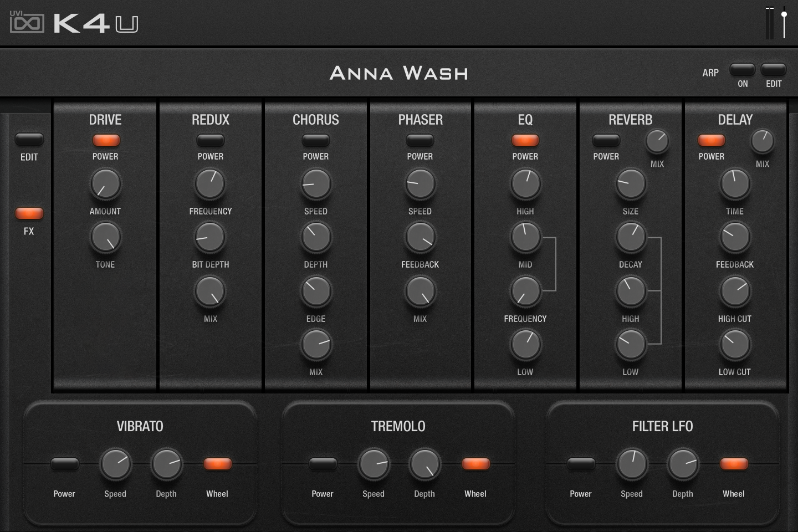Toggle the Filter LFO Wheel button
This screenshot has height=532, width=798.
pyautogui.click(x=734, y=464)
